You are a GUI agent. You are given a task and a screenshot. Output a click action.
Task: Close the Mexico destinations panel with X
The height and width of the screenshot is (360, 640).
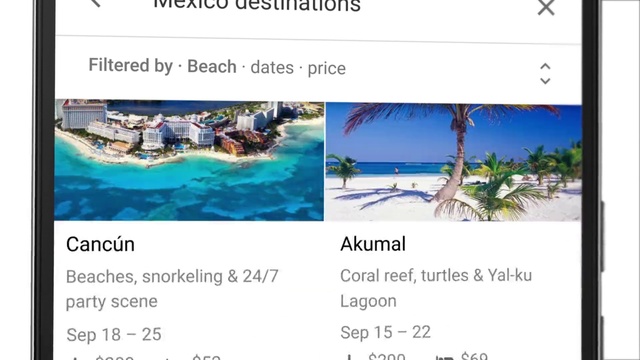click(546, 7)
